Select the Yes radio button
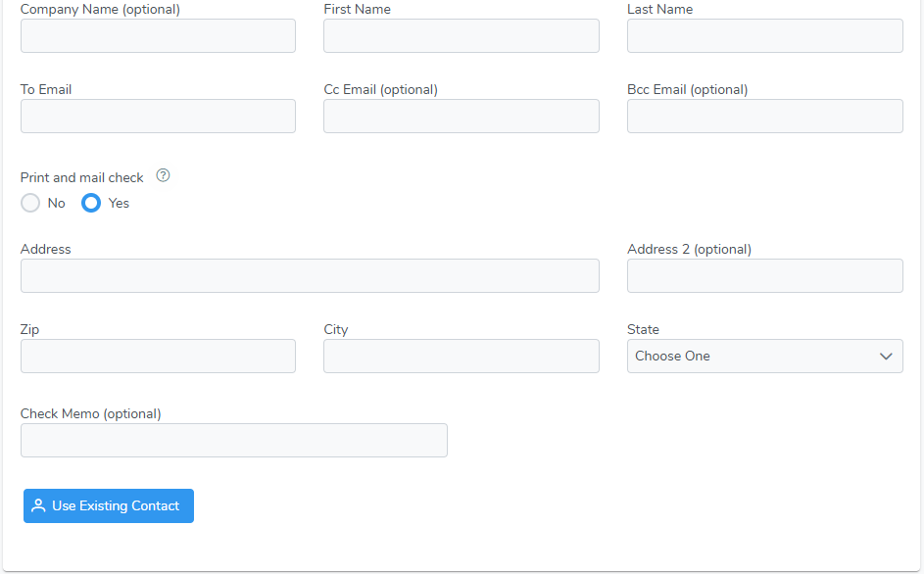The image size is (924, 574). tap(91, 203)
